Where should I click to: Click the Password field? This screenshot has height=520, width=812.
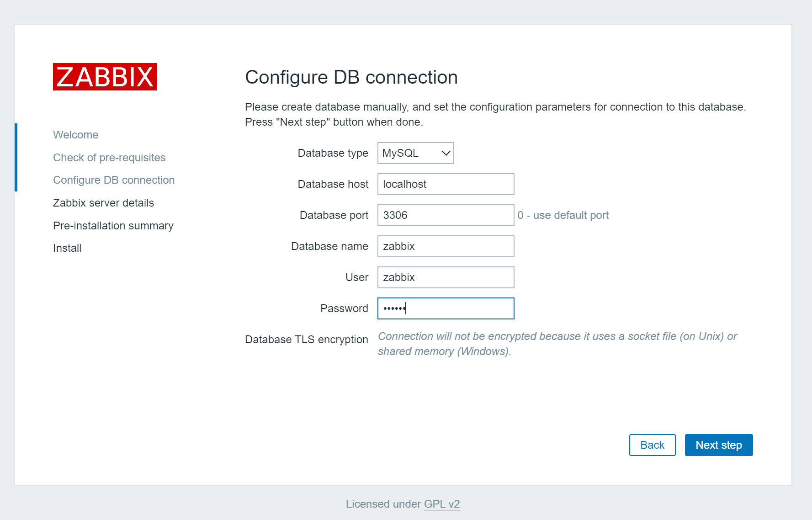446,308
